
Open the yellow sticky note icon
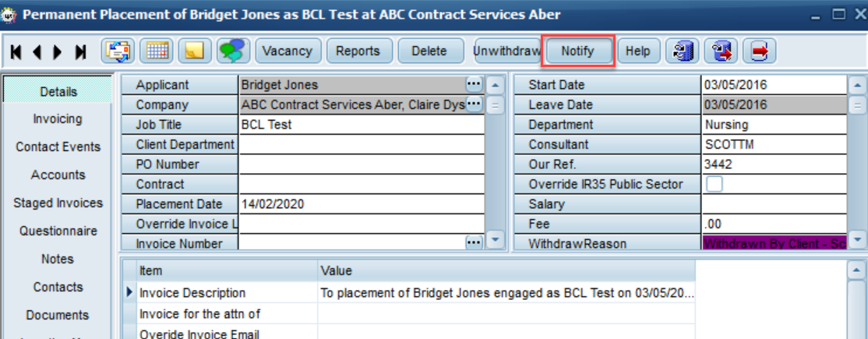coord(195,51)
